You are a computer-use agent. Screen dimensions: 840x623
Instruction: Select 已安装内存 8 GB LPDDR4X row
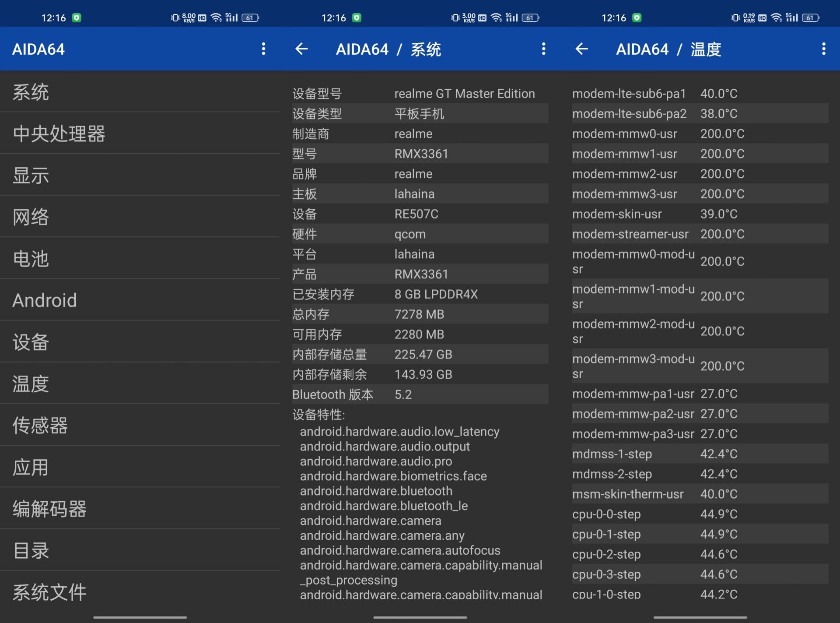[x=420, y=294]
